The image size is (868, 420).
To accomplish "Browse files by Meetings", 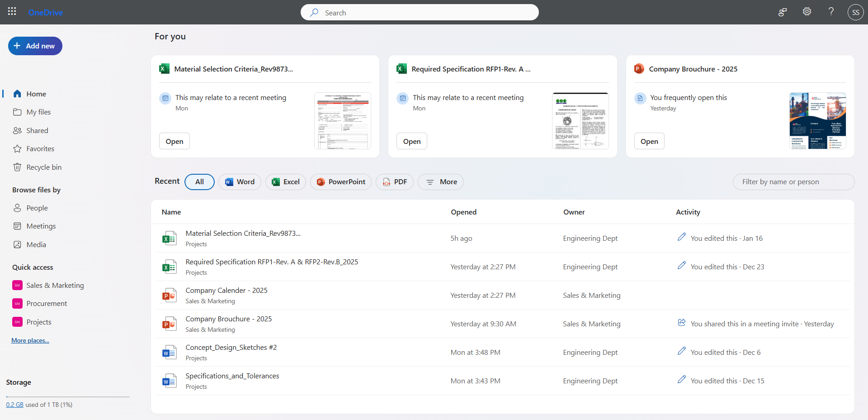I will (41, 226).
